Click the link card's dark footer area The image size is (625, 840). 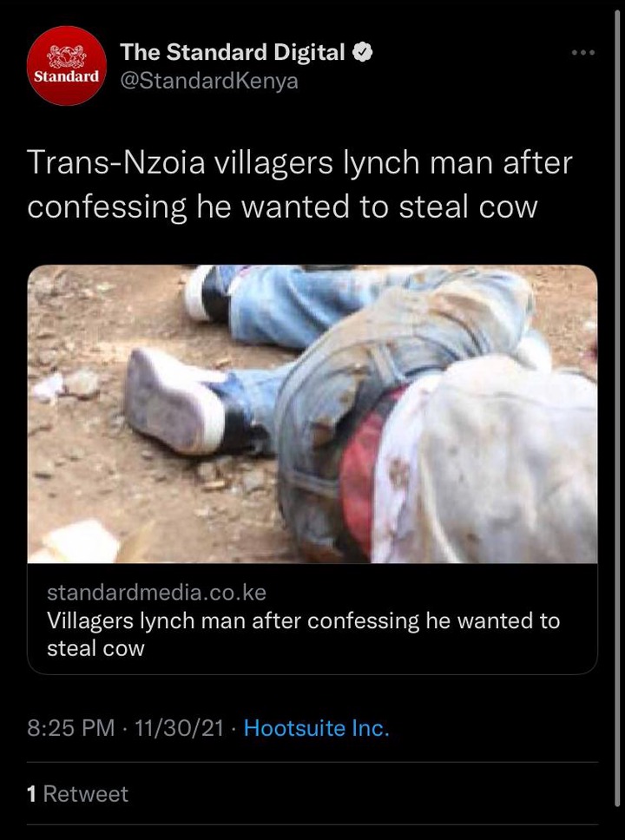click(x=312, y=619)
